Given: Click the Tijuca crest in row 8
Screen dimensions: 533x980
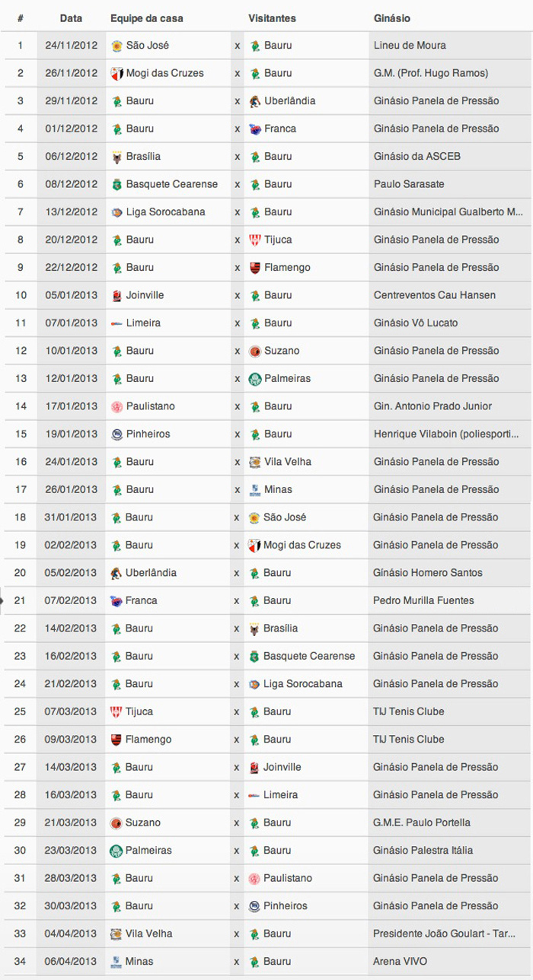Looking at the screenshot, I should click(x=255, y=240).
